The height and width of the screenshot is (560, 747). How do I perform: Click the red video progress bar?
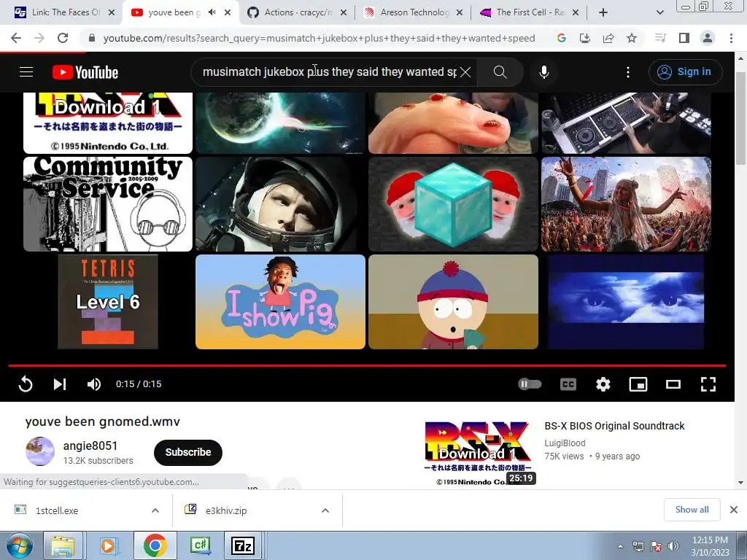pyautogui.click(x=368, y=366)
